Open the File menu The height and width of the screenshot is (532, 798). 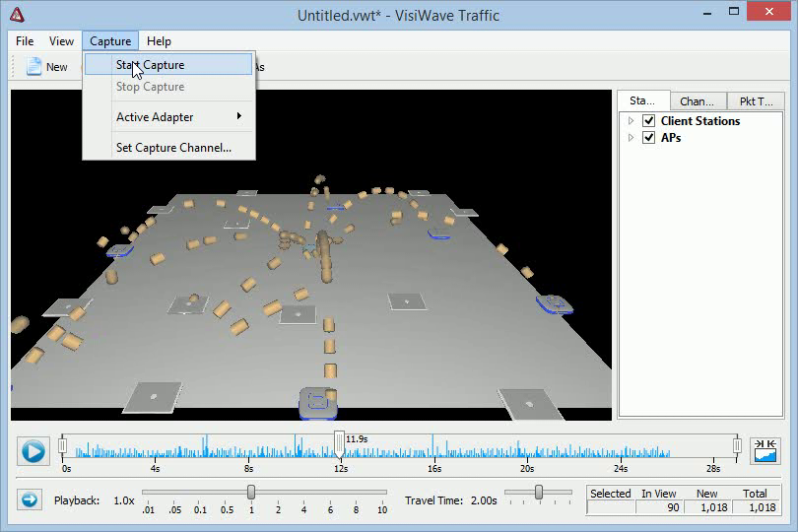pos(25,41)
